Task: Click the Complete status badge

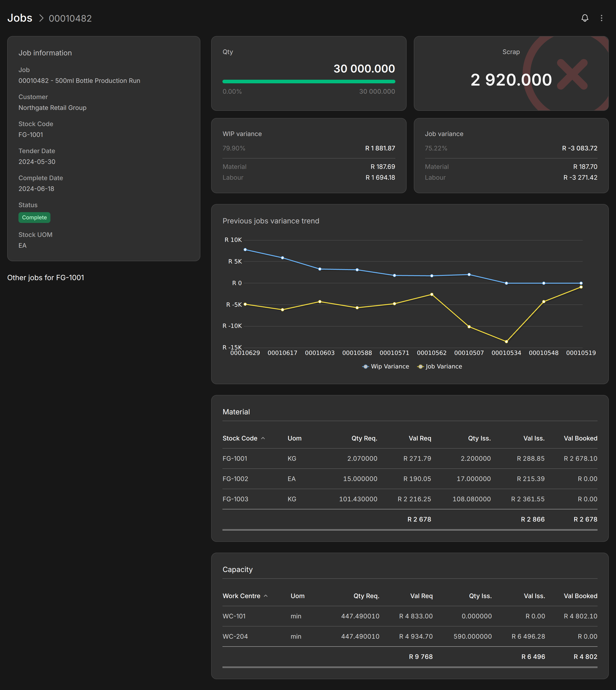Action: (34, 217)
